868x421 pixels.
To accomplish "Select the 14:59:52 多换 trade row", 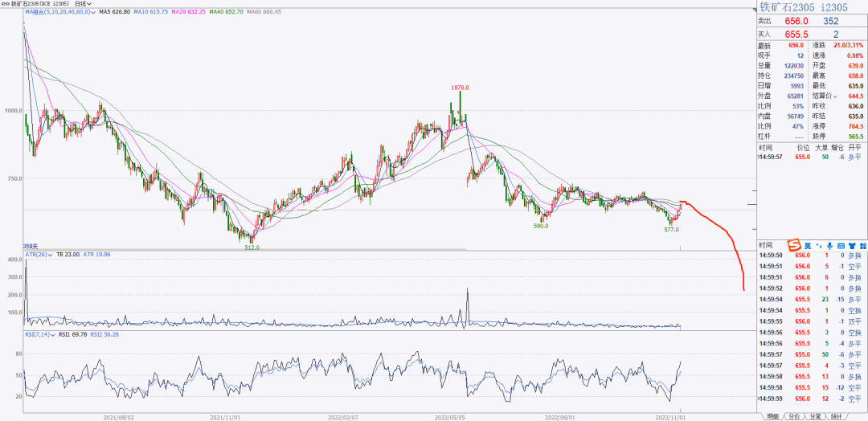I will [x=812, y=288].
